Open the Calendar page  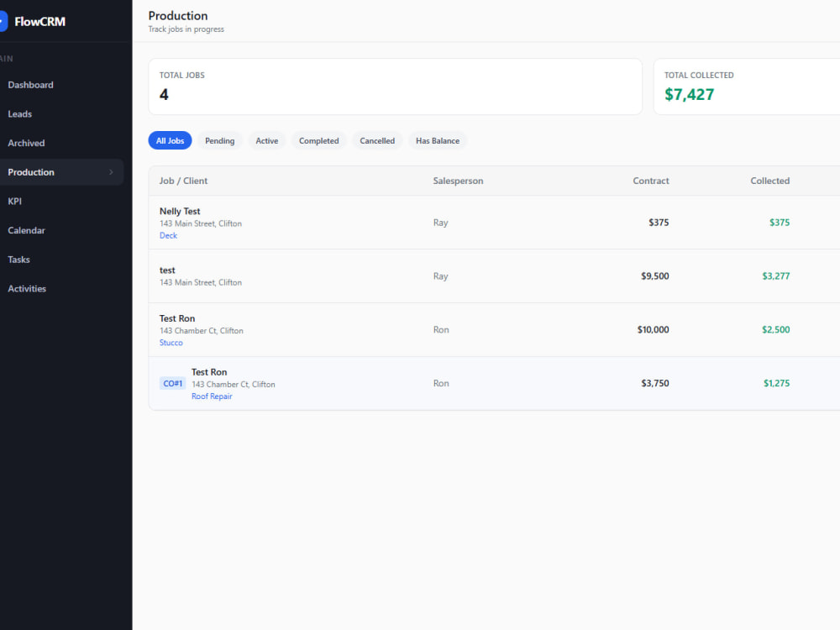(x=26, y=230)
